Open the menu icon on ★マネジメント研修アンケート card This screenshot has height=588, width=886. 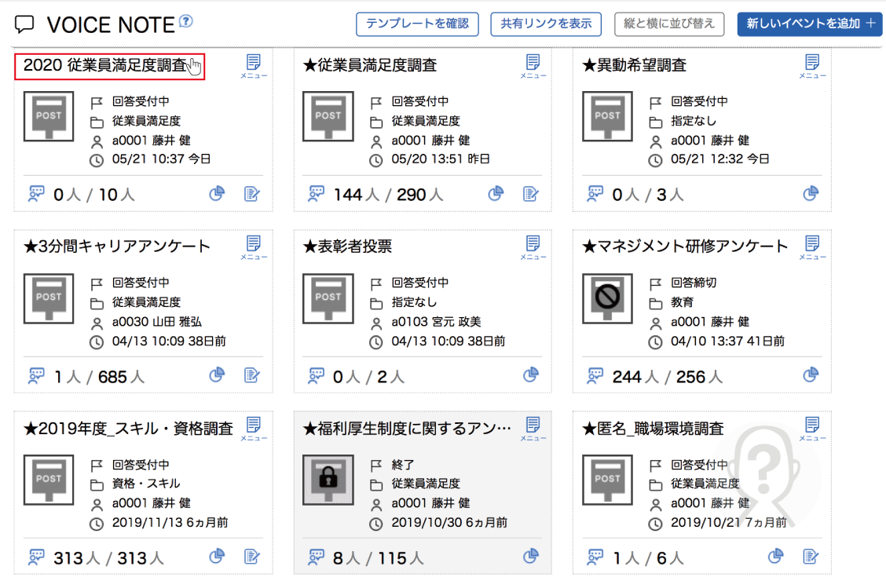[x=812, y=247]
